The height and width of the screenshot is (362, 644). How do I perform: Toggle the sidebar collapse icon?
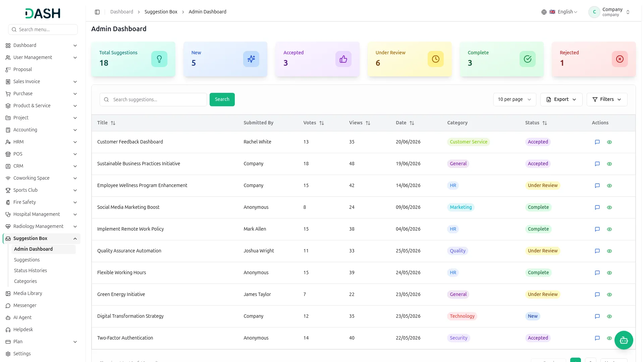(x=97, y=12)
